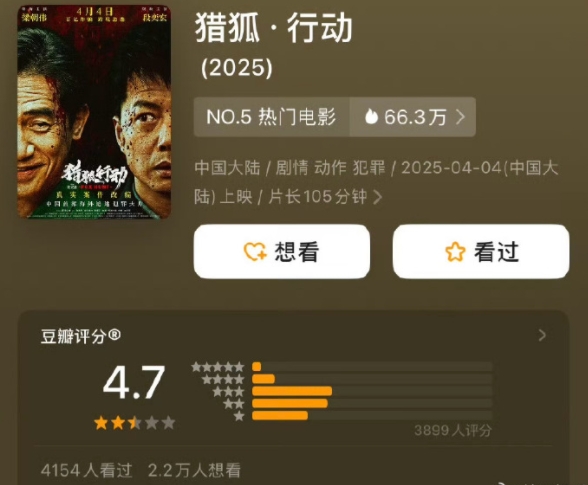Select the one-star rating bar
588x485 pixels.
pyautogui.click(x=372, y=415)
